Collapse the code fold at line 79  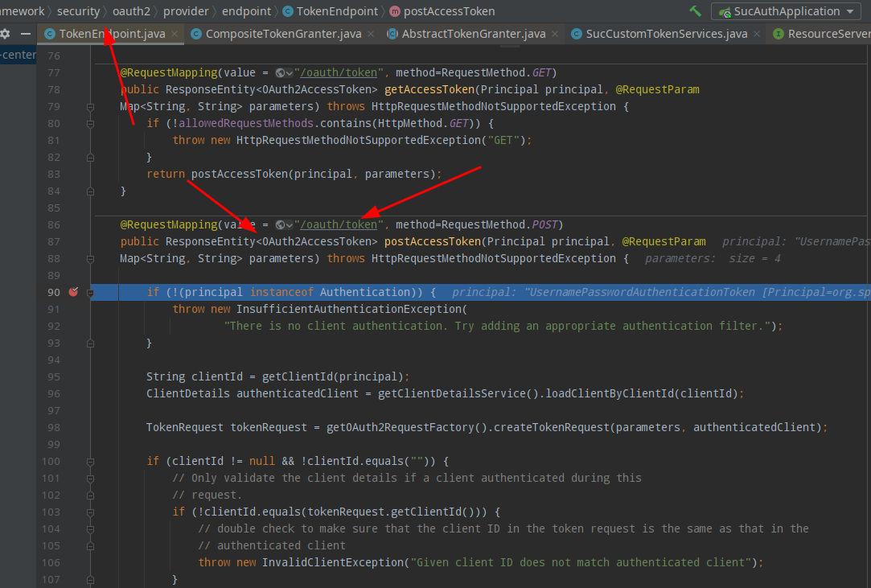pos(90,107)
